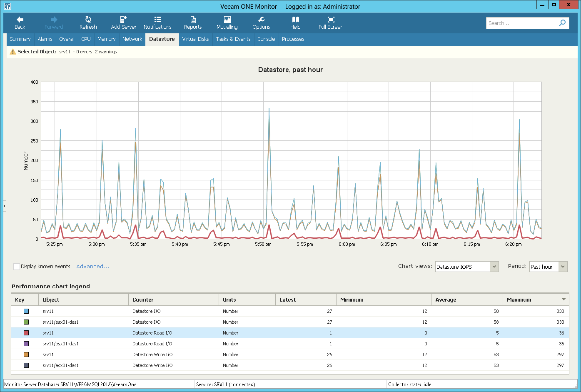Toggle the Maximum column sort arrow
Viewport: 581px width, 392px height.
click(x=564, y=300)
